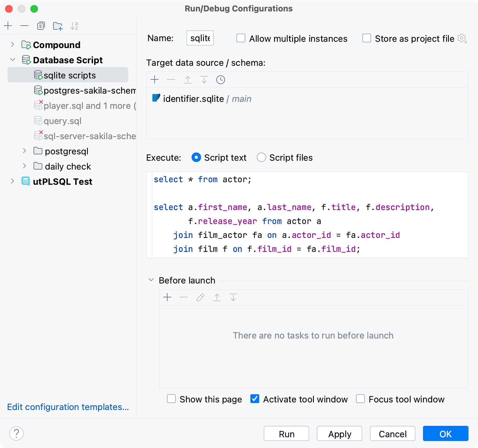Expand the daily check folder
The width and height of the screenshot is (478, 448).
coord(25,166)
